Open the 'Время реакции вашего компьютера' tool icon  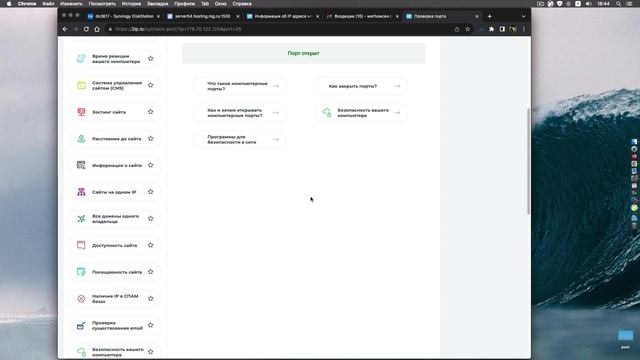(x=81, y=58)
